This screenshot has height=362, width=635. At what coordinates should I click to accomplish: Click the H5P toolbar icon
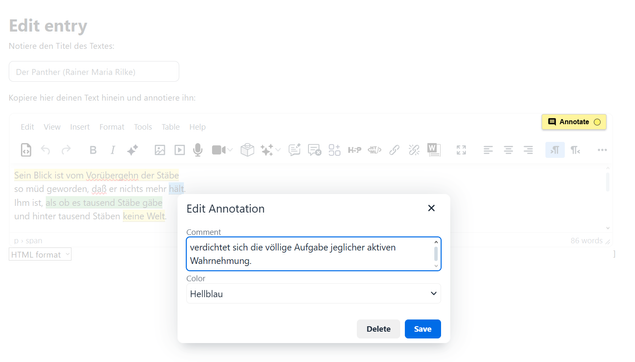(354, 150)
